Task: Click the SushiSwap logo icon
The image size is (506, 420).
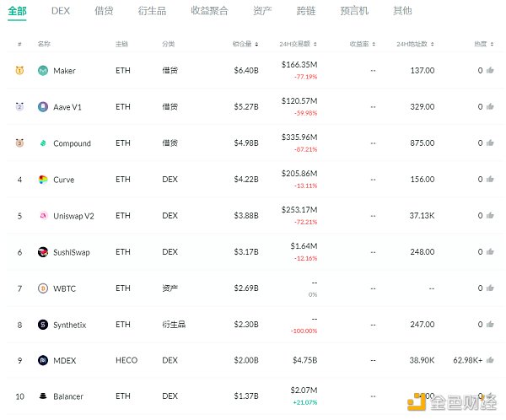Action: click(43, 252)
